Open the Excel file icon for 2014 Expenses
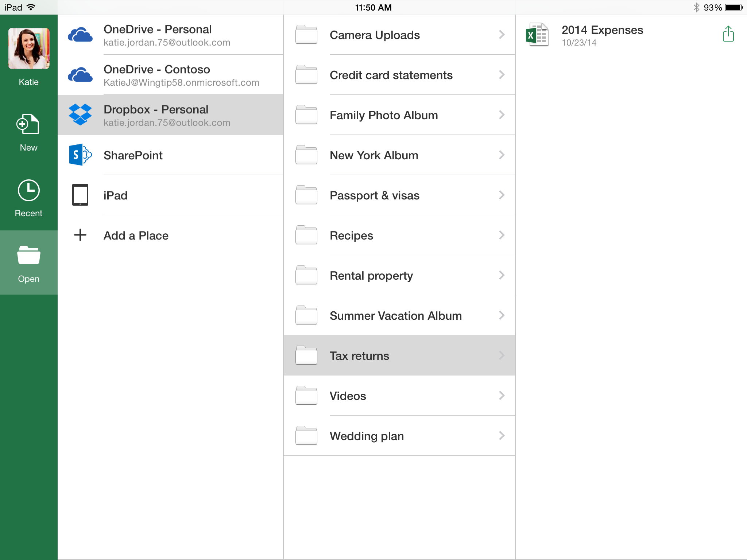The image size is (747, 560). 537,35
